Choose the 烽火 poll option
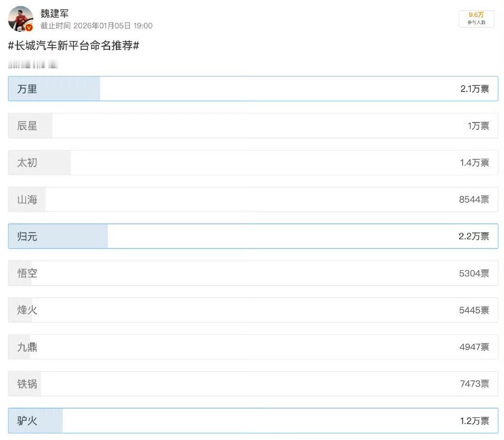 coord(253,310)
